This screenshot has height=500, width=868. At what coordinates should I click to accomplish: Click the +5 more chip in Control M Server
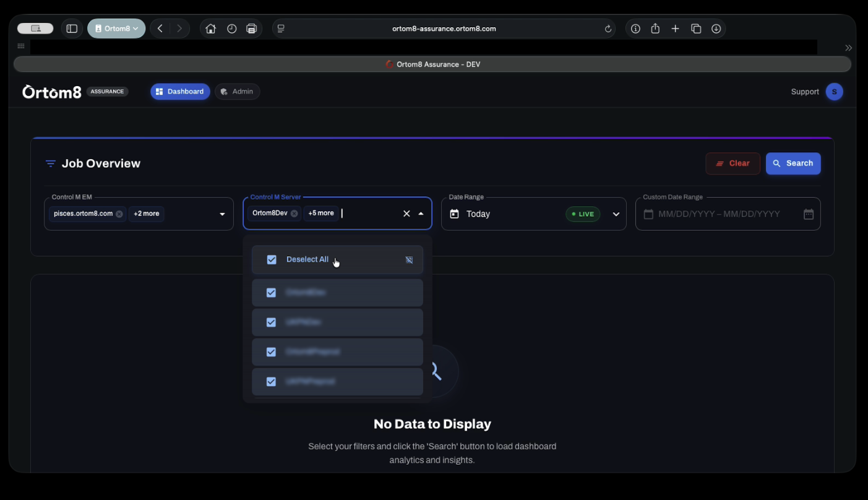[321, 213]
